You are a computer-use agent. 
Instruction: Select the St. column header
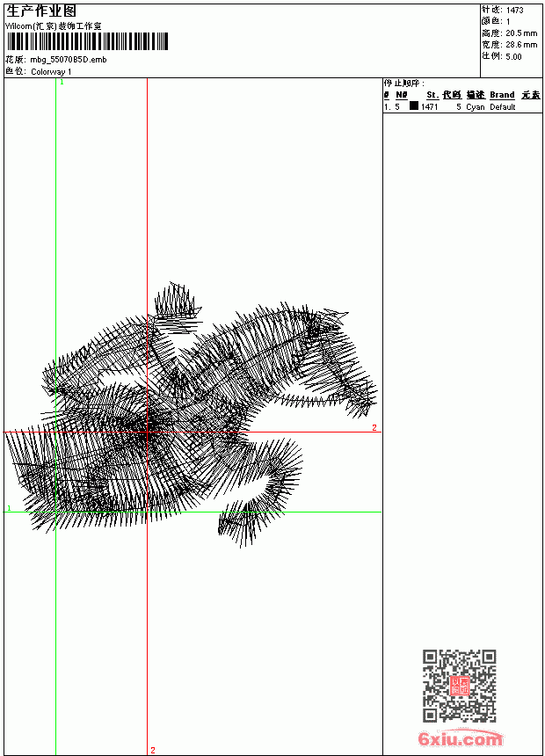[432, 95]
